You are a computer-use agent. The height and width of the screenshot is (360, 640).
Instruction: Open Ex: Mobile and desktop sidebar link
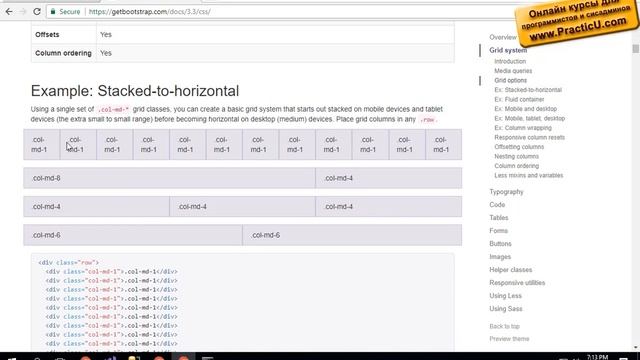[x=525, y=109]
